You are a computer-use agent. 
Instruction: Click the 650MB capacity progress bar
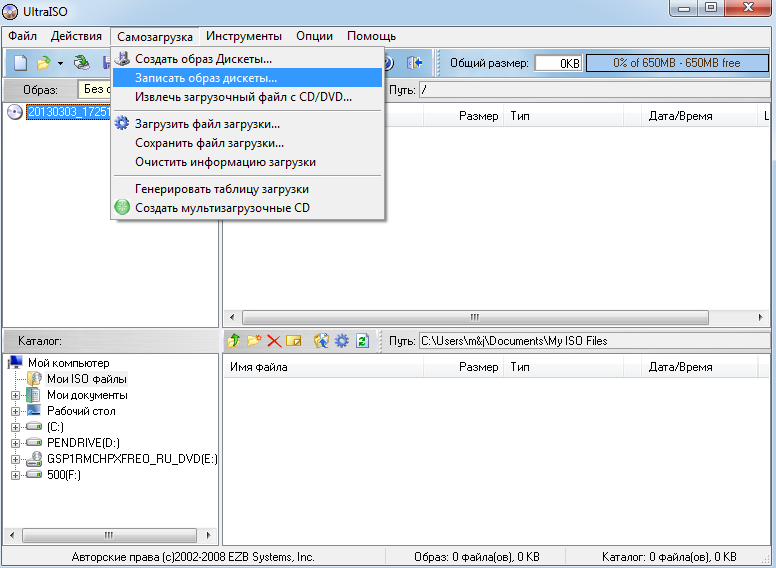(x=677, y=63)
